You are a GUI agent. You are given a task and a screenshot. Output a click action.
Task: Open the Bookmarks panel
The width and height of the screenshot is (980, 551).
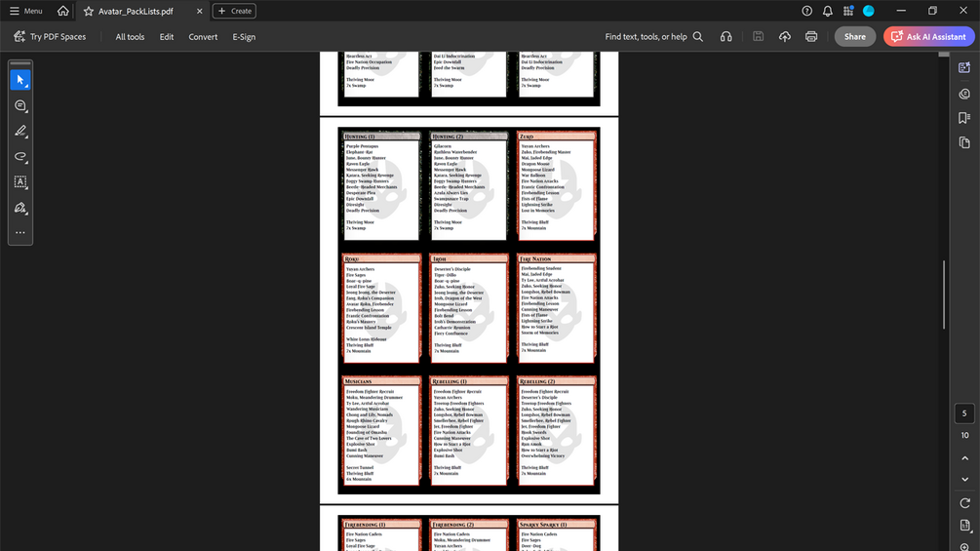(x=964, y=118)
